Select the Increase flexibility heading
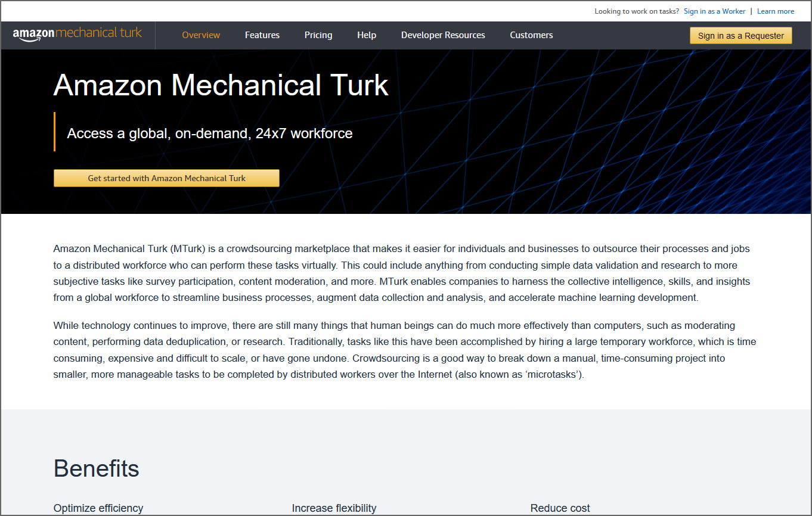Viewport: 812px width, 516px height. click(334, 508)
